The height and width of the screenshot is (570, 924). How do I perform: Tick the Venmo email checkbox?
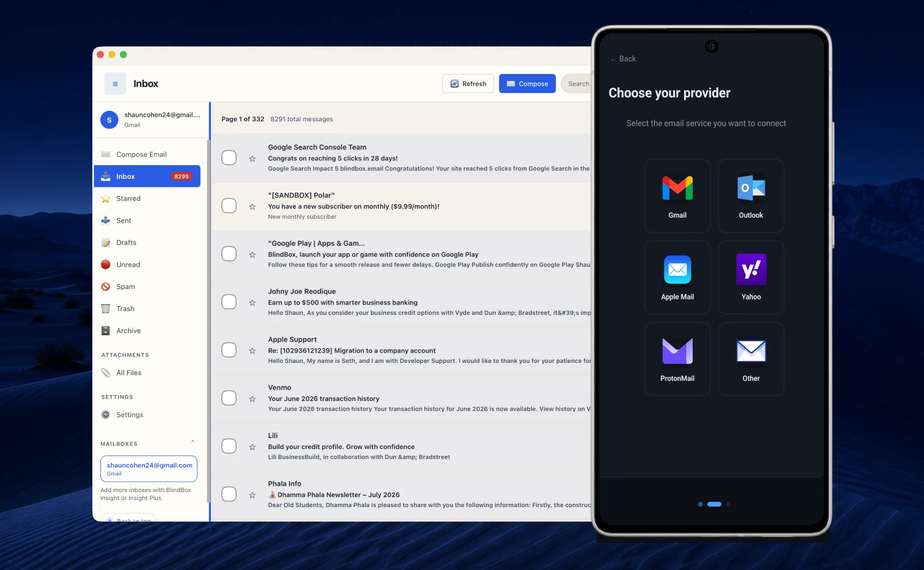[x=229, y=398]
